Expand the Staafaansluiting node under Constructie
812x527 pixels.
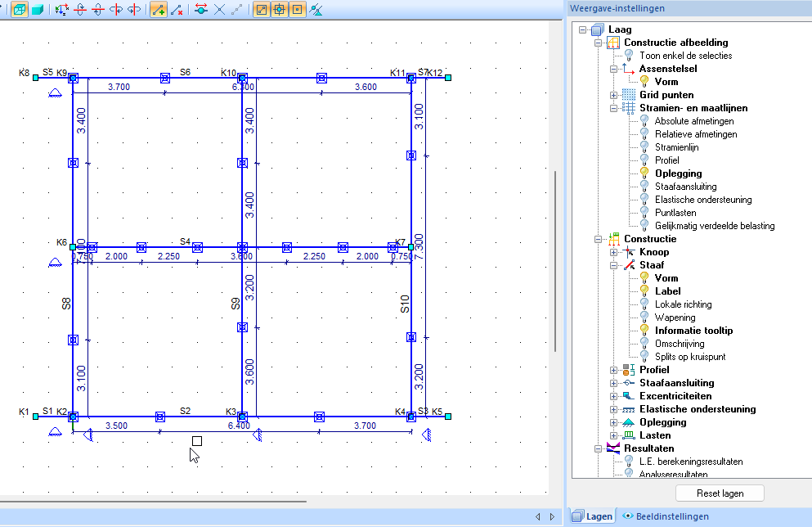point(613,383)
